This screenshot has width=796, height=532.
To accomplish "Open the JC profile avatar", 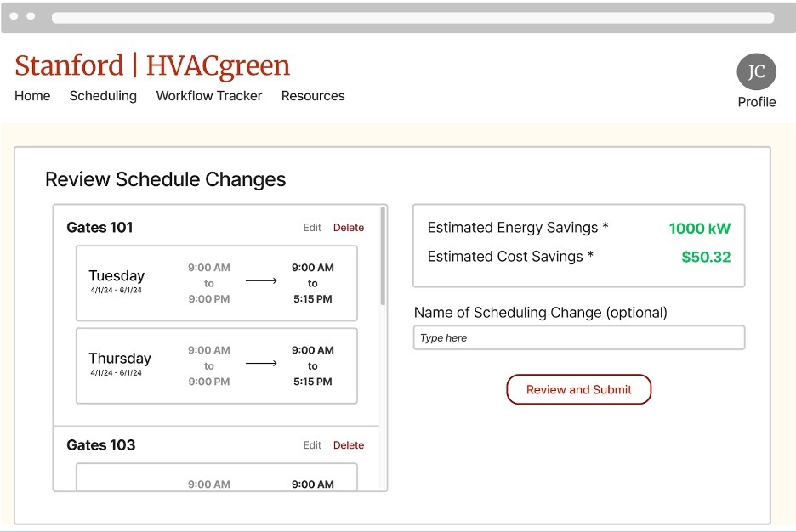I will pyautogui.click(x=756, y=72).
